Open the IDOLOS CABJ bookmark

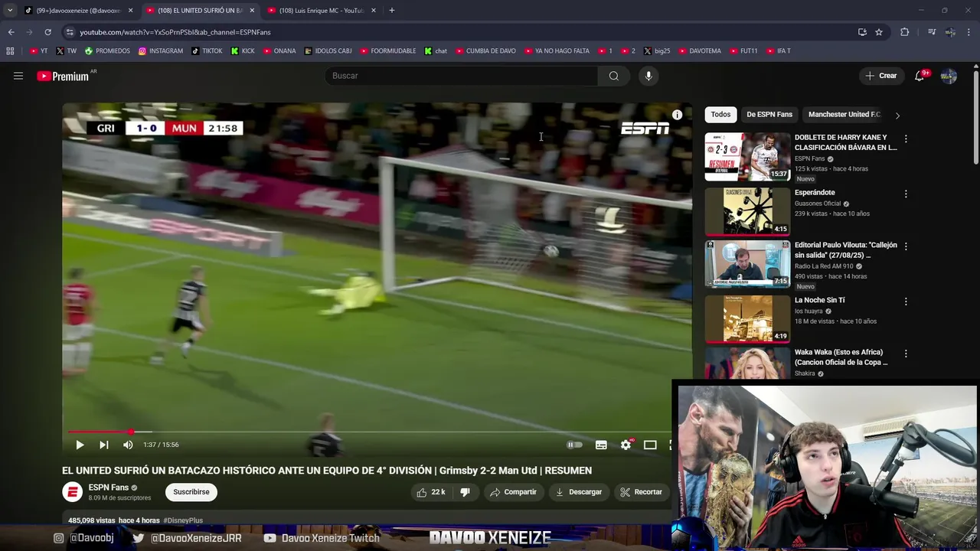click(x=328, y=51)
